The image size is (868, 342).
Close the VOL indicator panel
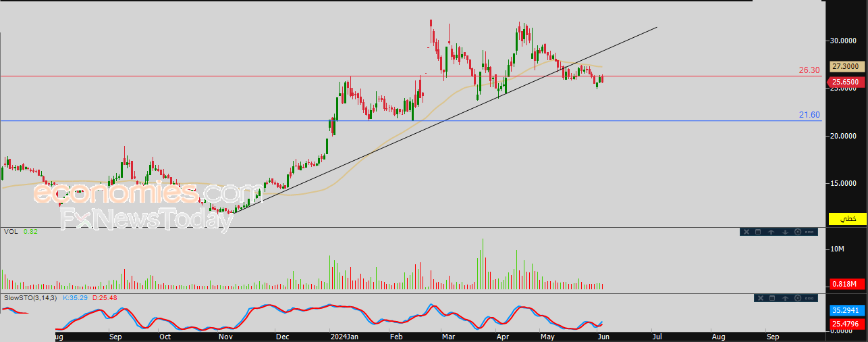(x=746, y=232)
